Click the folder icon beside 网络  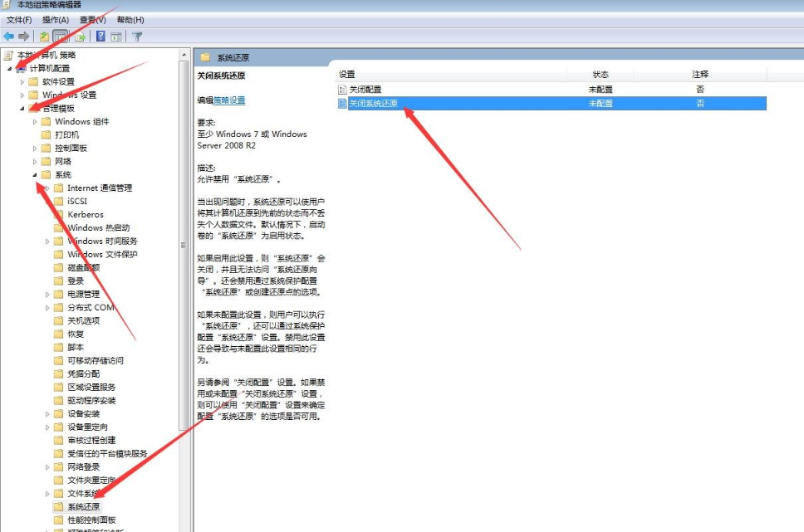pyautogui.click(x=47, y=162)
